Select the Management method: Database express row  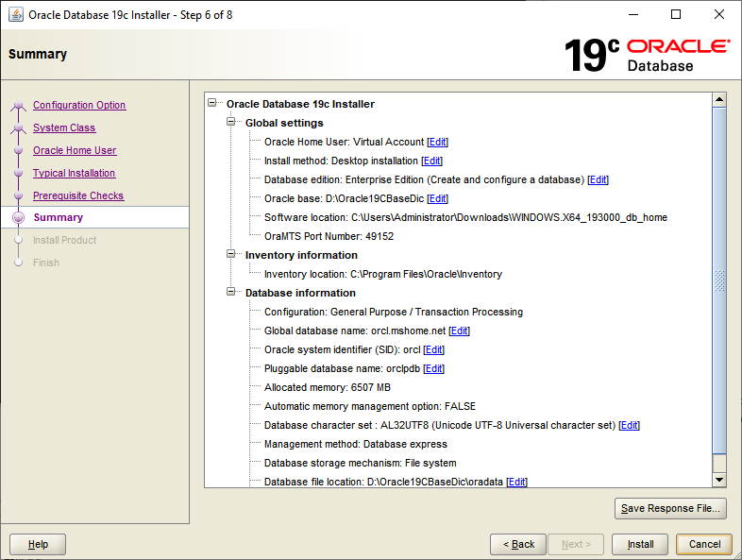tap(355, 444)
